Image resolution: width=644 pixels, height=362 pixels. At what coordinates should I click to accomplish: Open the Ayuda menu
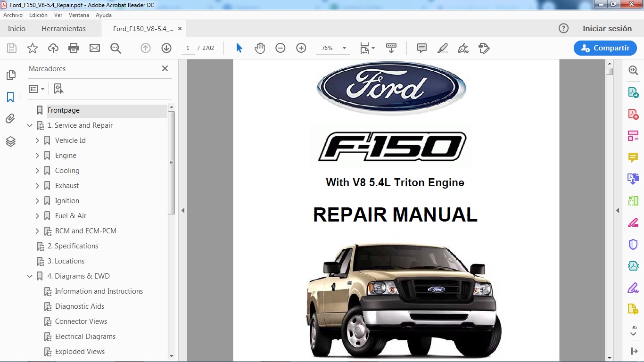coord(104,15)
